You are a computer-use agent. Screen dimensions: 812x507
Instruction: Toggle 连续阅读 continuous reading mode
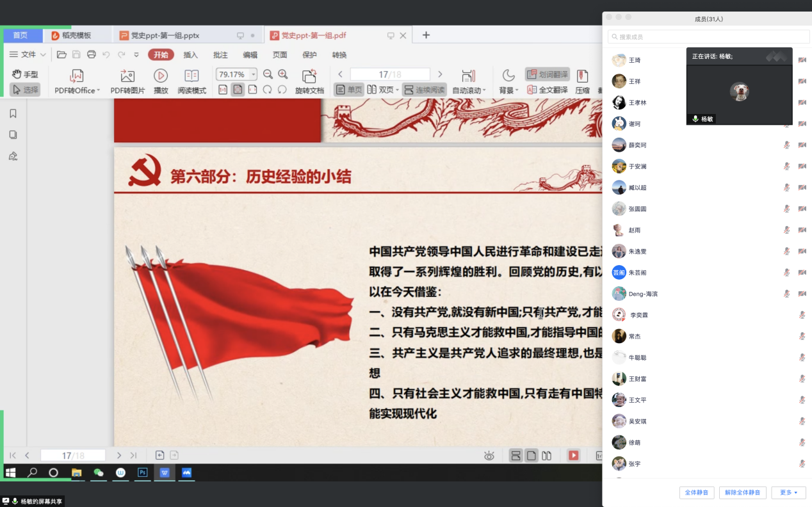click(x=424, y=90)
